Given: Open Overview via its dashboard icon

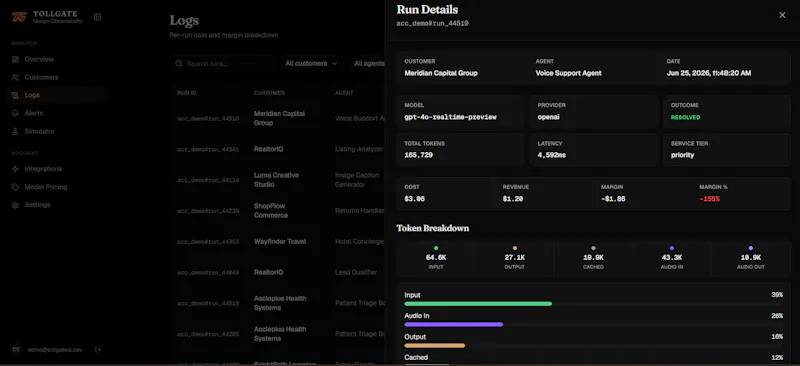Looking at the screenshot, I should 15,59.
